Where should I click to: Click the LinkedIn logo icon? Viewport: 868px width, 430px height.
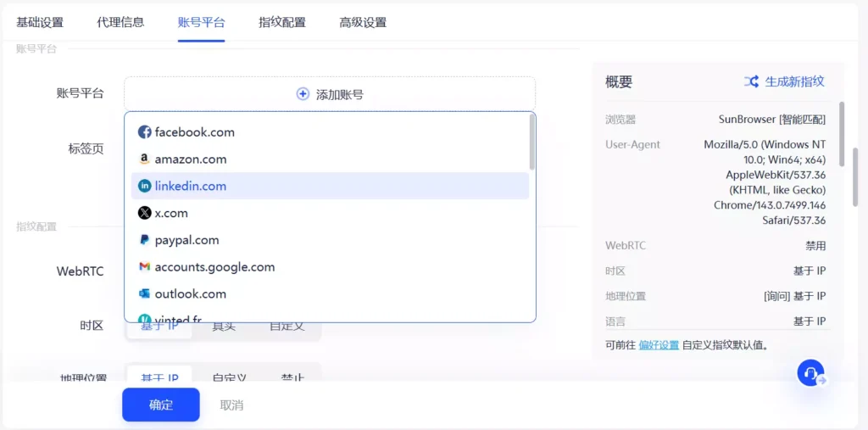tap(144, 186)
